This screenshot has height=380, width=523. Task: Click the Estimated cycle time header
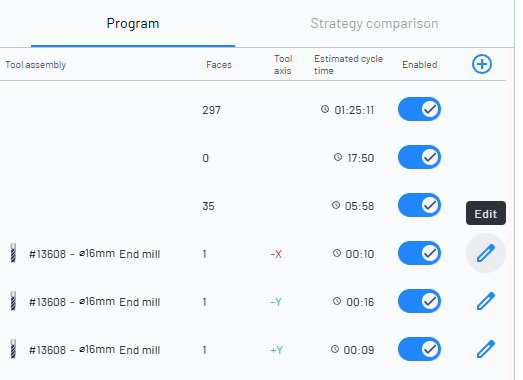(x=349, y=65)
